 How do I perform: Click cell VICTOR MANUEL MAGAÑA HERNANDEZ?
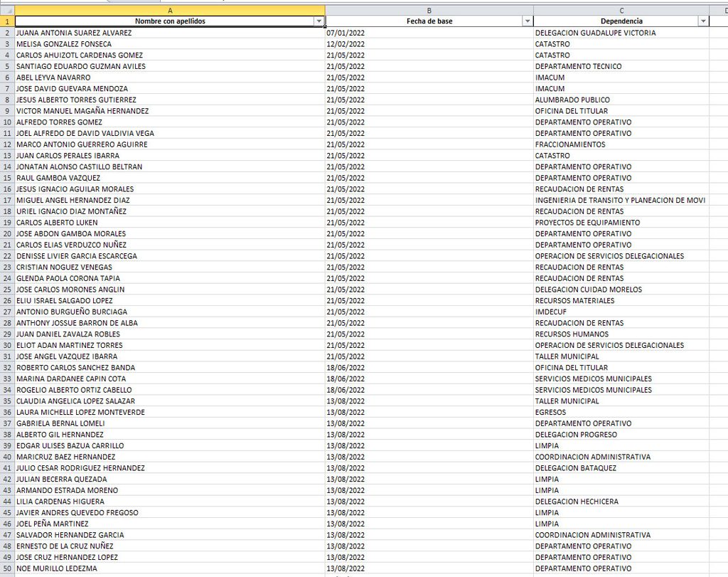tap(170, 111)
